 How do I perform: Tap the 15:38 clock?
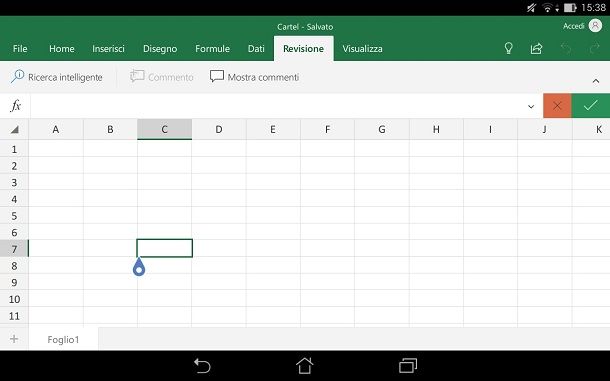(x=593, y=7)
